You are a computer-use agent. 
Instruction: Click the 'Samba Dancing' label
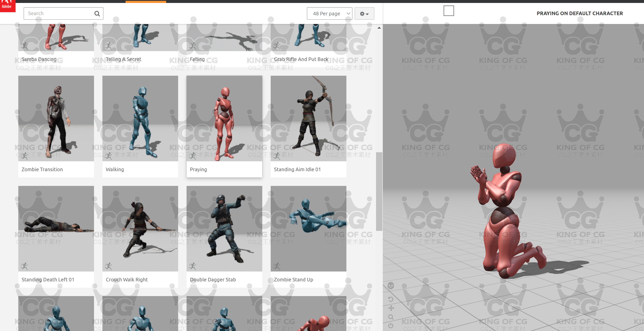(39, 59)
